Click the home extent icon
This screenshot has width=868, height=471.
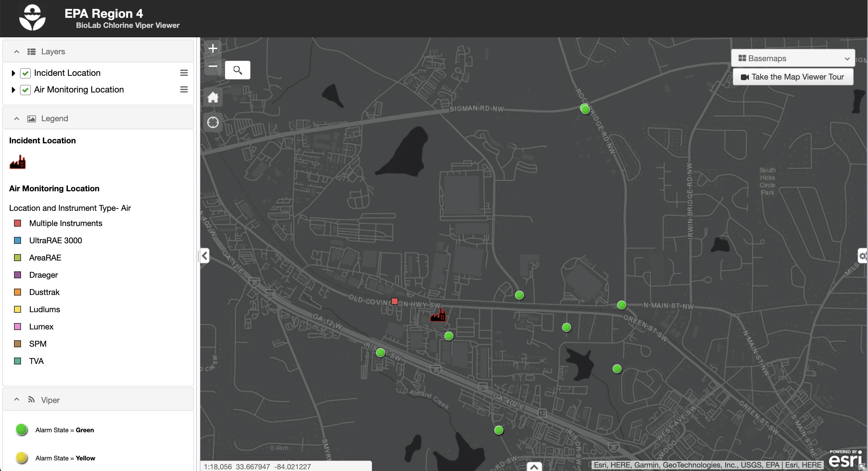click(x=213, y=97)
